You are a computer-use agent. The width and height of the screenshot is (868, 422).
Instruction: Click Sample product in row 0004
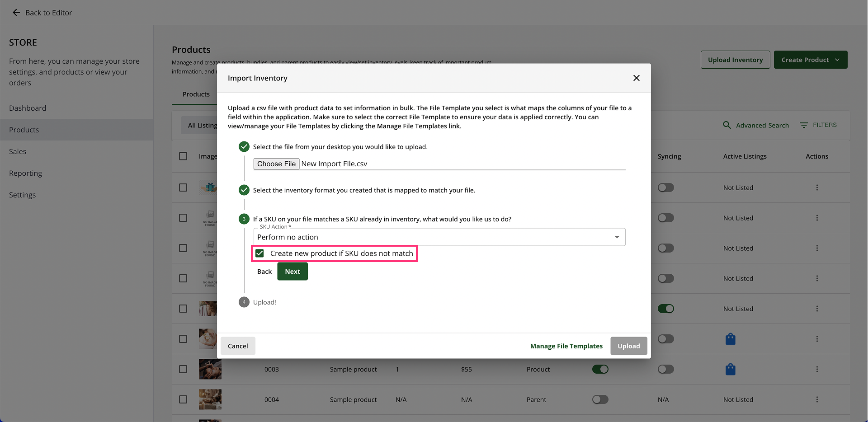coord(353,400)
